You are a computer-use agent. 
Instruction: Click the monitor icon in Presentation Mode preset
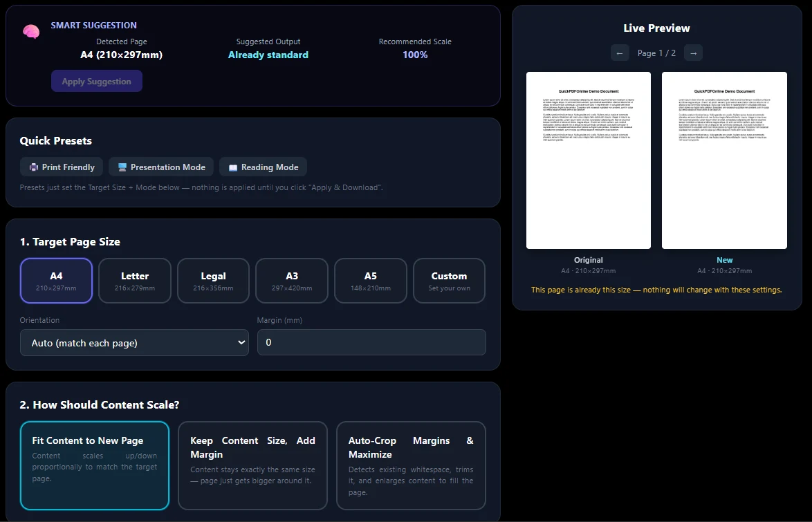(122, 167)
